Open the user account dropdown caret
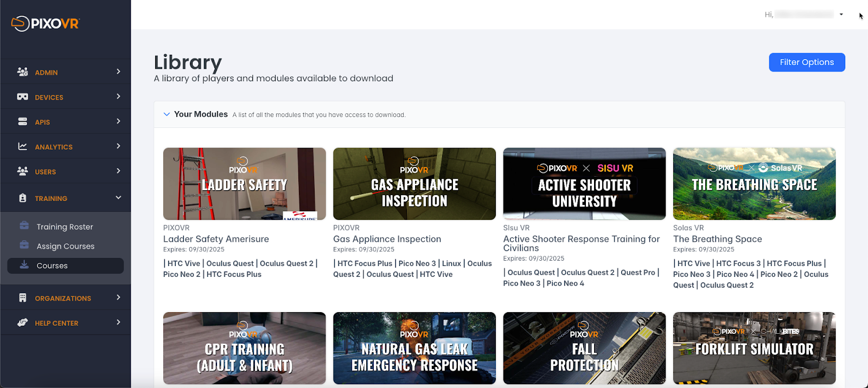 click(x=841, y=15)
